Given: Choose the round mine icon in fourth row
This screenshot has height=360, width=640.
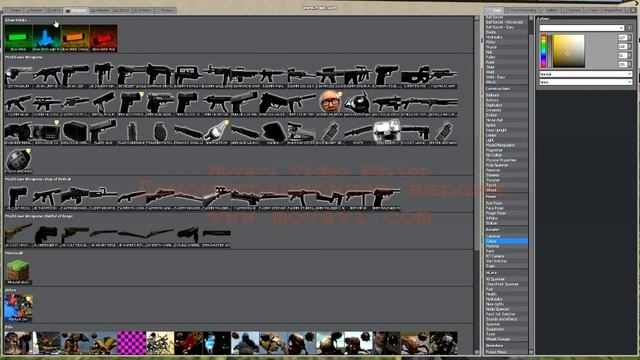Looking at the screenshot, I should tap(18, 160).
